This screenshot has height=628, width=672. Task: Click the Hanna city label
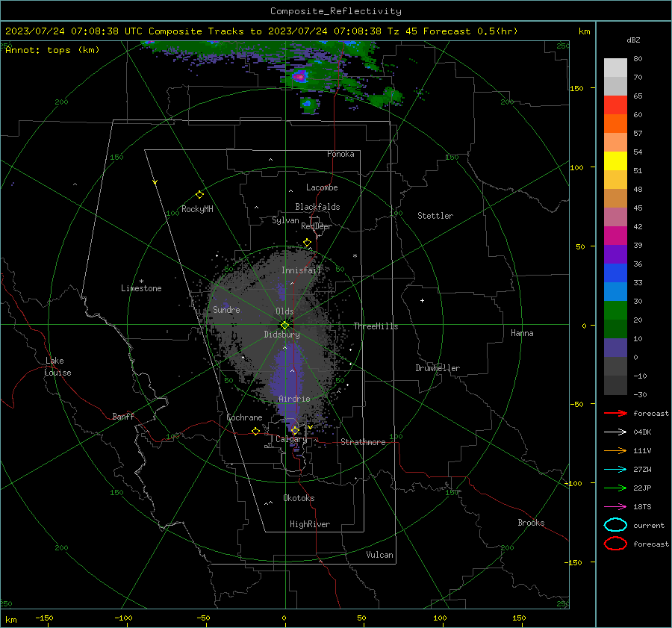(x=522, y=333)
